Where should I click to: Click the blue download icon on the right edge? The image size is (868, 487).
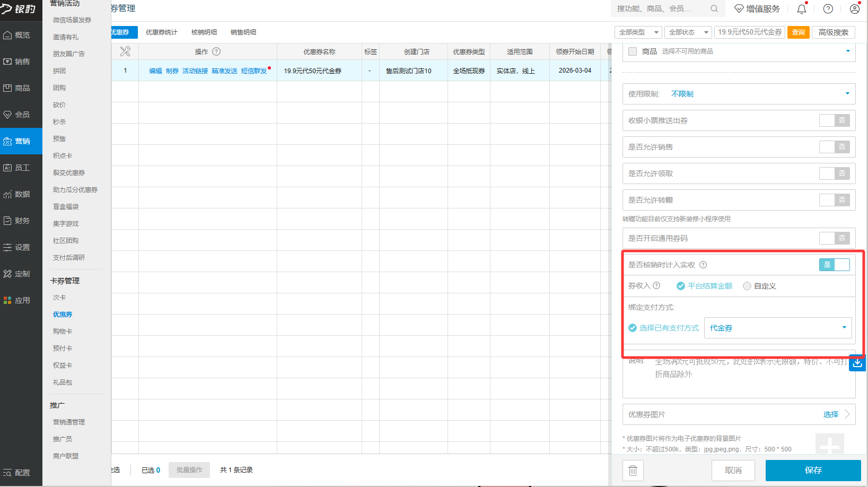click(857, 363)
